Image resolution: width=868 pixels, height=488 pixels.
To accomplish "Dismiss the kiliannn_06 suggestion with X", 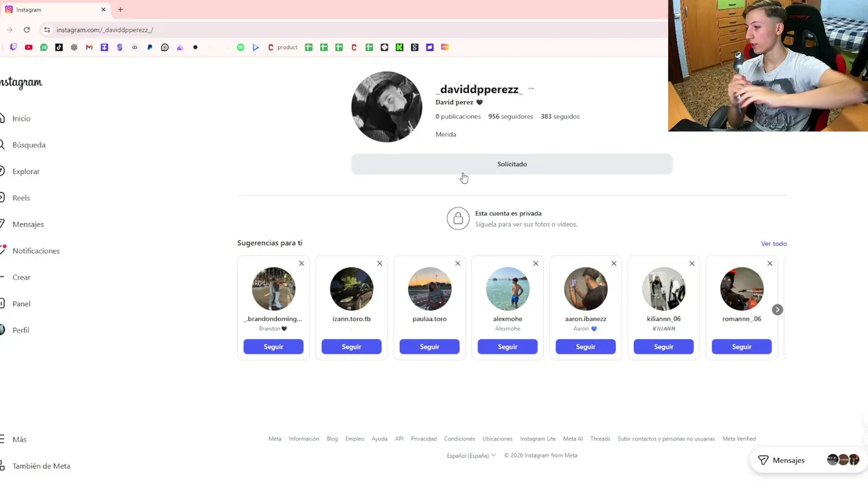I will (692, 264).
